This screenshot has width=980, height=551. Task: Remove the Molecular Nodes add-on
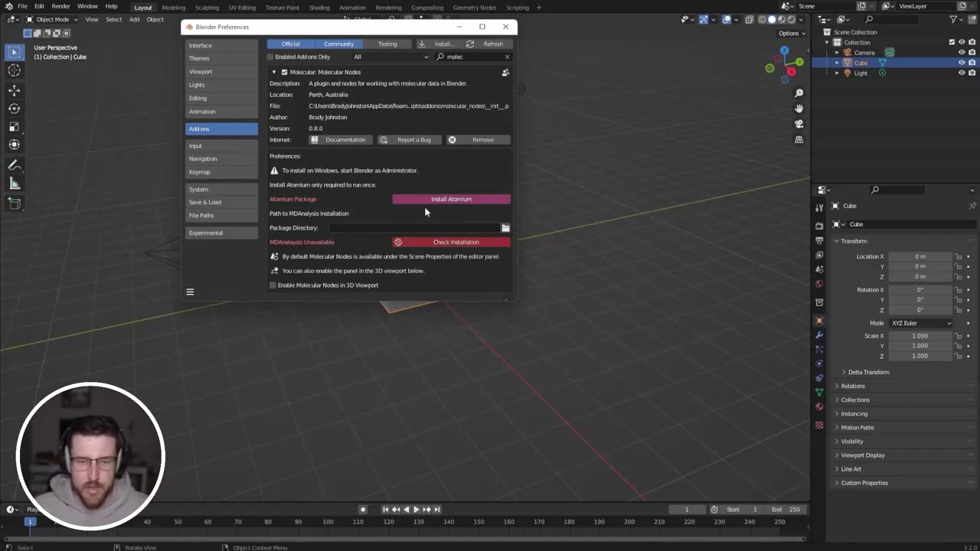[x=479, y=140]
